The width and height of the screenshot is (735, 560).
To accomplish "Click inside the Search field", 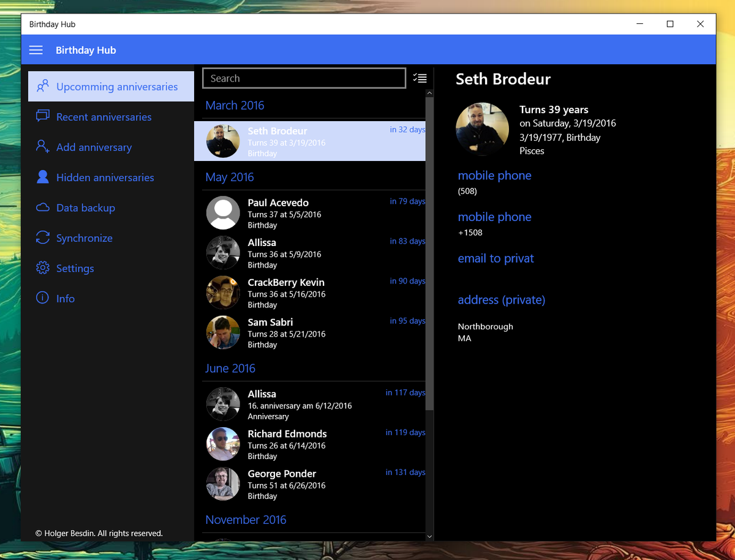I will point(304,78).
